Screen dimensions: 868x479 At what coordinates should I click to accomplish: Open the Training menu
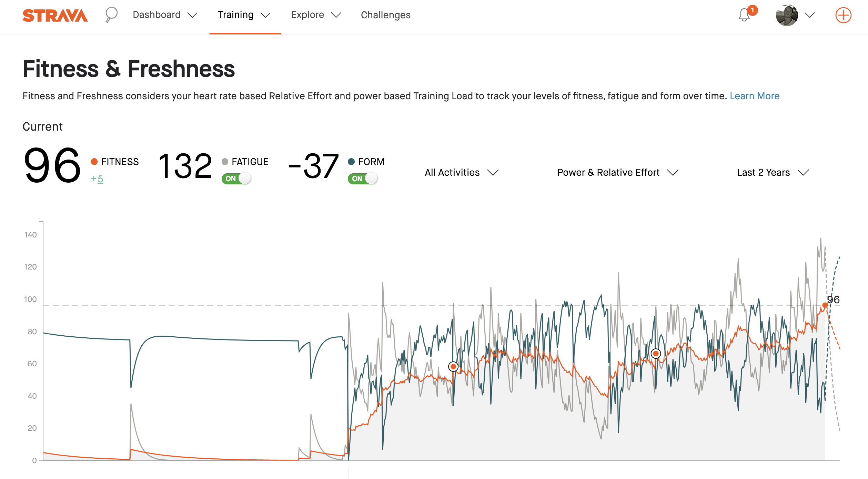coord(244,15)
